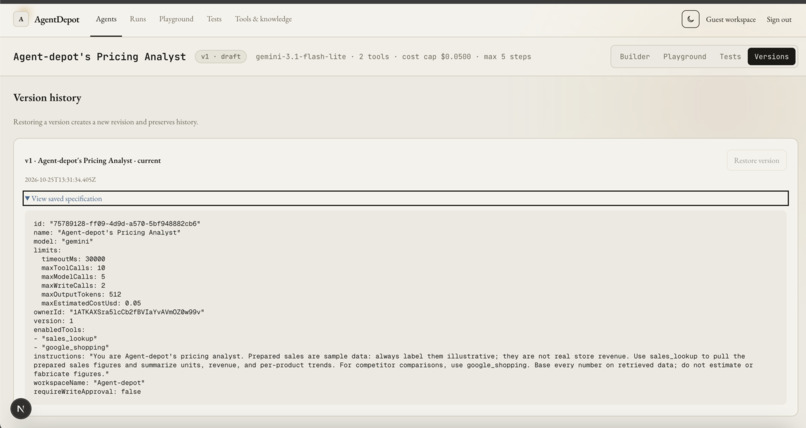
Task: Click the maxModelCalls: 5 line
Action: click(x=73, y=276)
